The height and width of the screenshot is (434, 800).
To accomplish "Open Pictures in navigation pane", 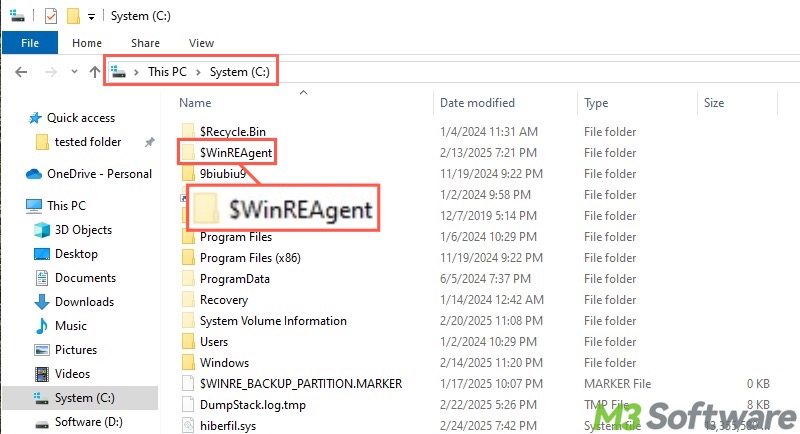I will [76, 350].
